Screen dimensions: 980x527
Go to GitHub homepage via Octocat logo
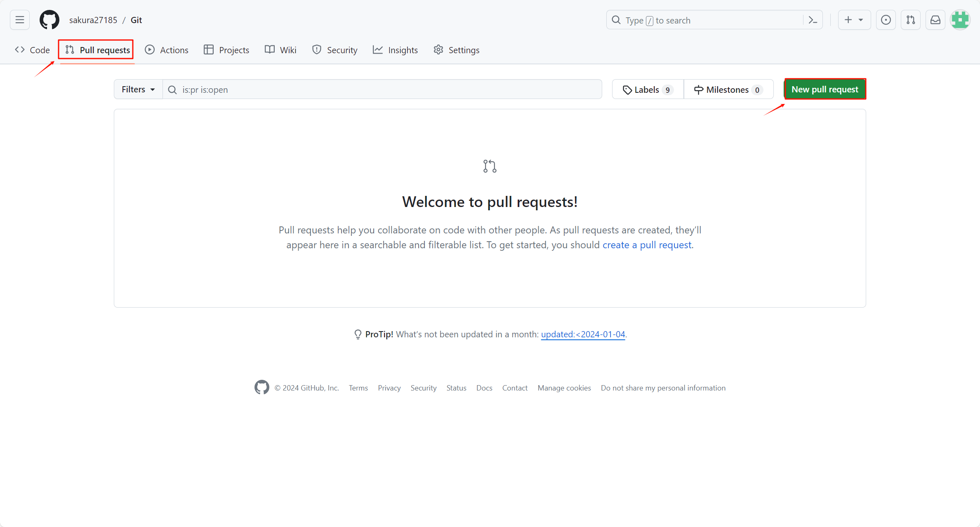(49, 20)
